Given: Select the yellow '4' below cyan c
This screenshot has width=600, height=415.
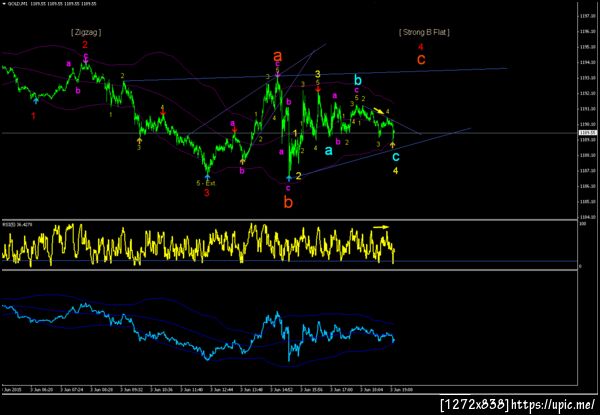Looking at the screenshot, I should tap(396, 171).
